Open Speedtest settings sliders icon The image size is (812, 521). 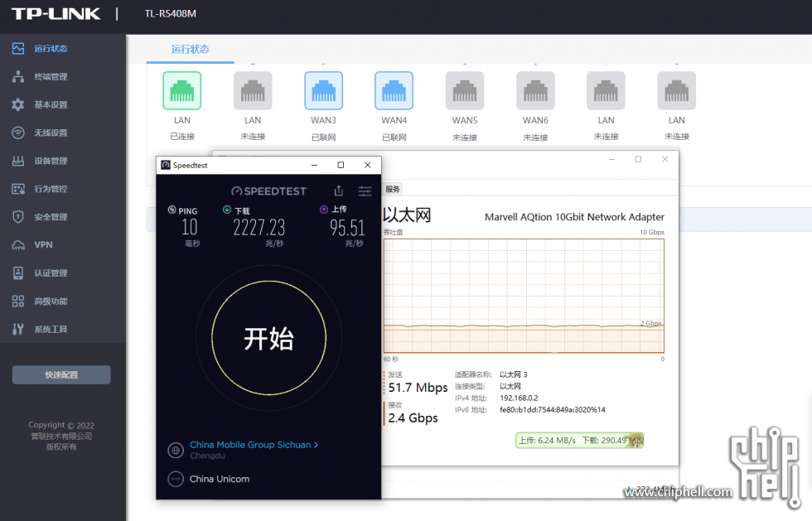(365, 191)
